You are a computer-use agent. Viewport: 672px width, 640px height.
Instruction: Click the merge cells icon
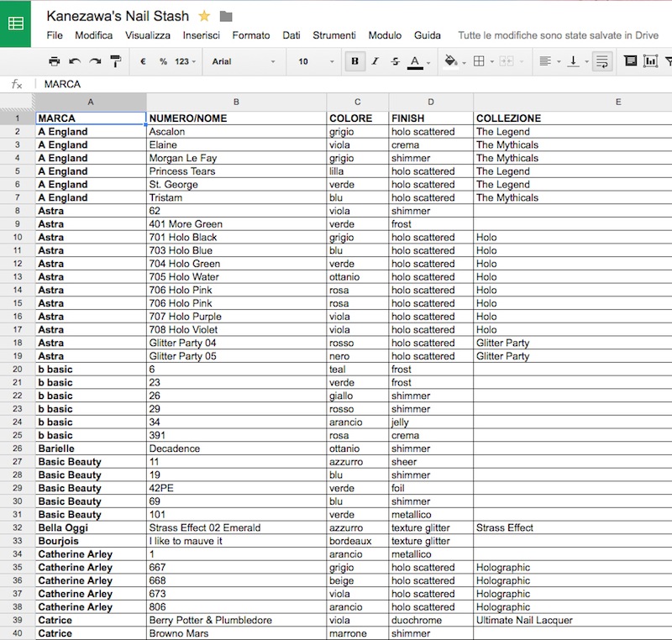(507, 61)
